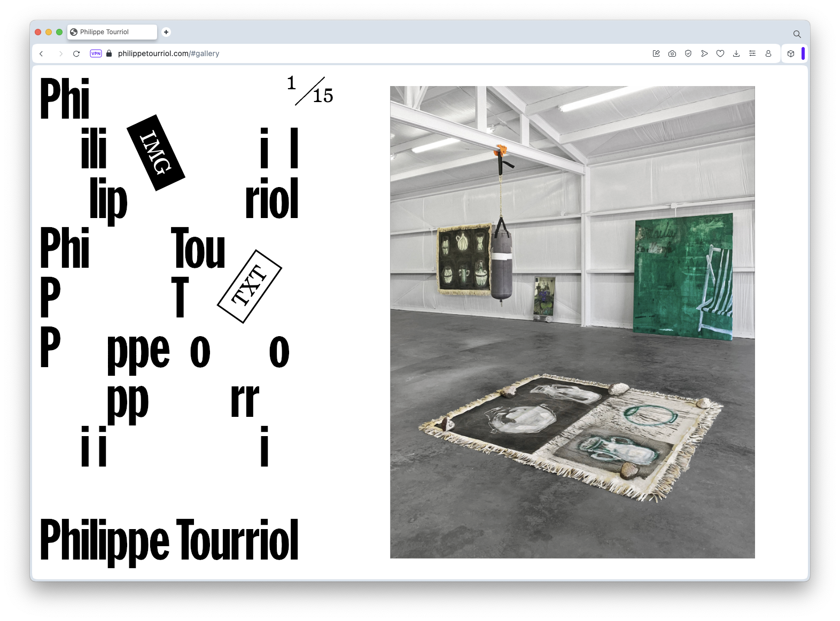
Task: Go back to the previous page
Action: [x=41, y=53]
